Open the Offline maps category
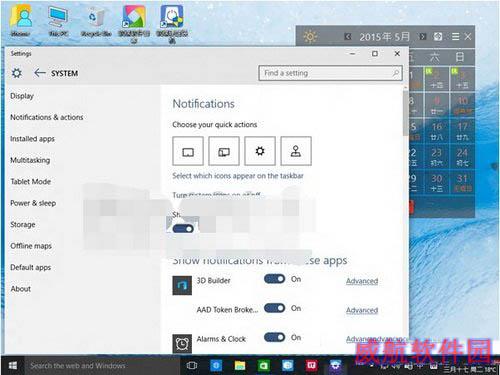The width and height of the screenshot is (500, 375). pos(31,246)
